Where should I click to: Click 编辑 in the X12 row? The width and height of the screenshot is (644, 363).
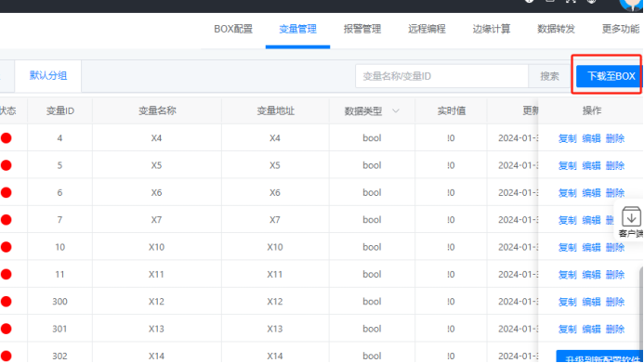point(591,302)
